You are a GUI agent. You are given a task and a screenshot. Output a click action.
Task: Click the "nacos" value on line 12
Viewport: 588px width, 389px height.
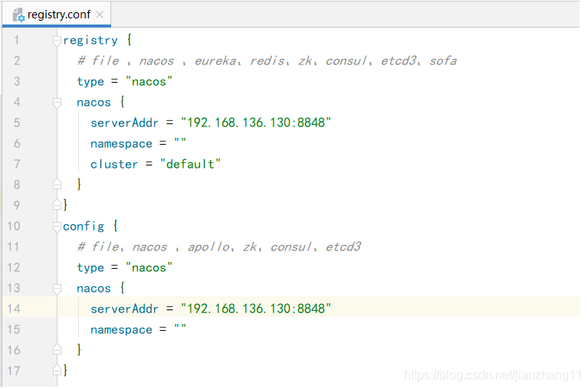point(149,268)
